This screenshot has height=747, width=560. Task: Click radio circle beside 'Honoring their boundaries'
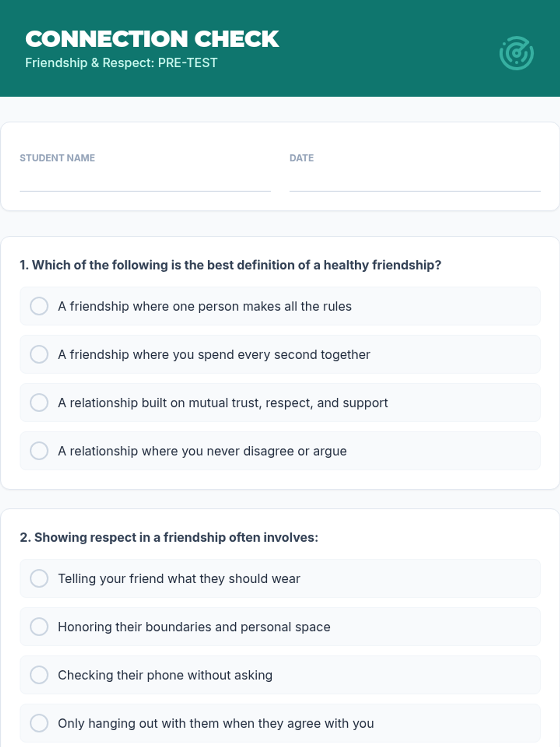[x=39, y=627]
